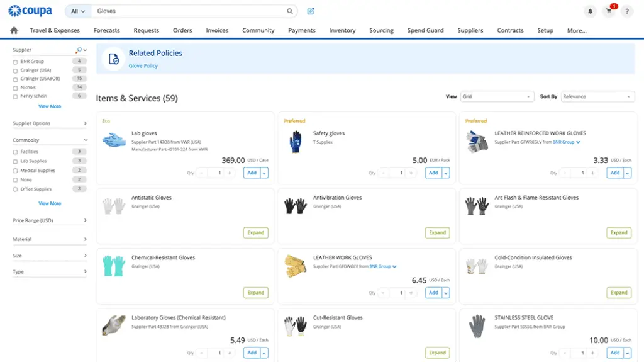Check the Medical Supplies commodity filter
644x362 pixels.
[15, 171]
